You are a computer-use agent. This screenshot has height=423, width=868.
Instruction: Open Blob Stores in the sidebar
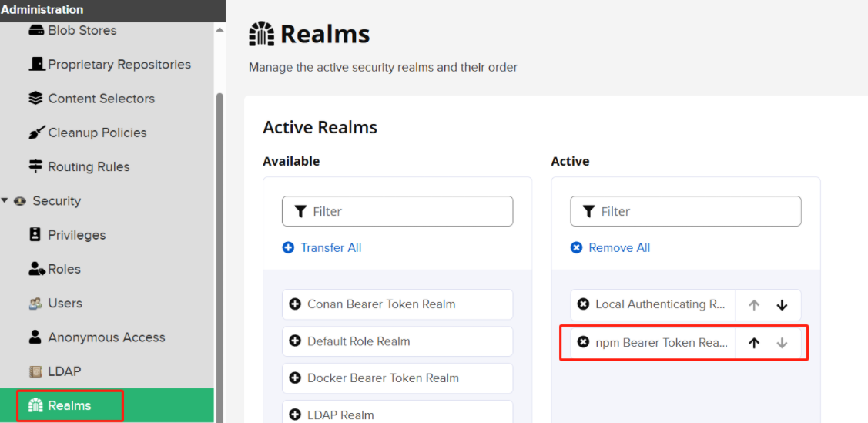82,31
